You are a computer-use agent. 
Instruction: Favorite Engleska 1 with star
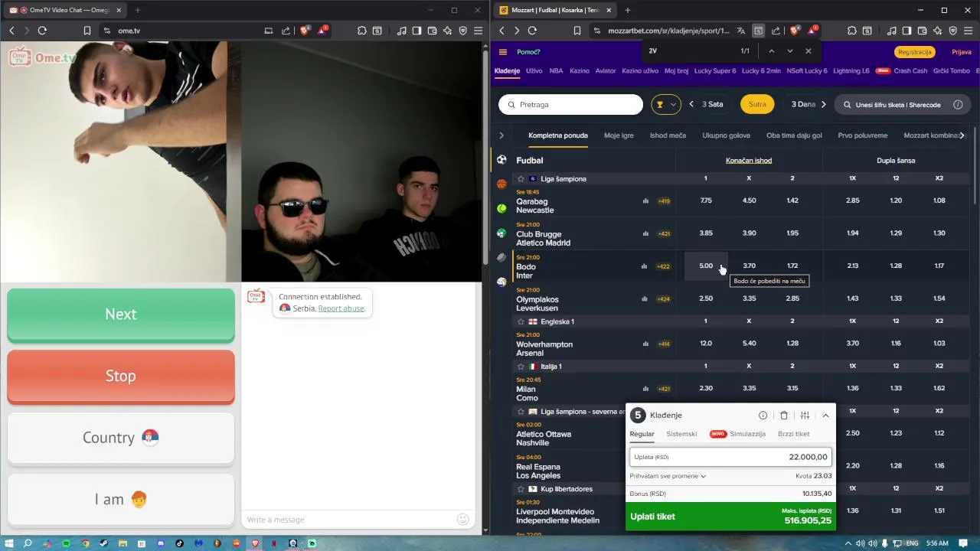click(521, 321)
